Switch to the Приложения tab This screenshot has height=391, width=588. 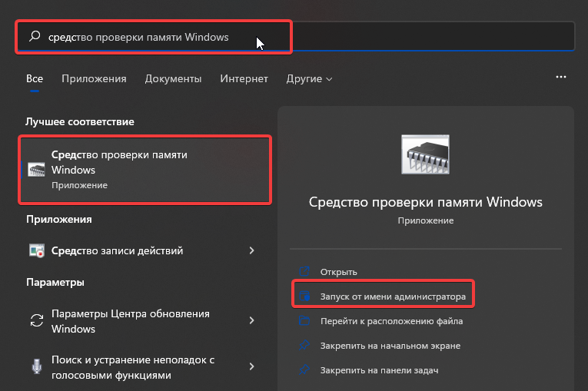coord(94,78)
